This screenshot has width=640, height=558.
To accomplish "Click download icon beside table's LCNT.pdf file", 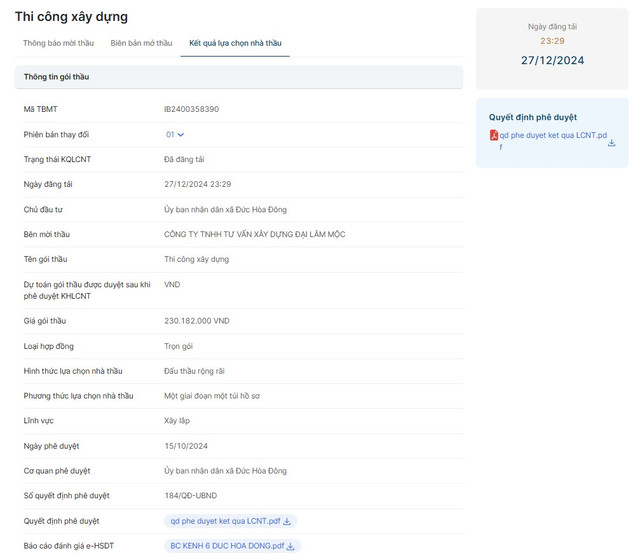I will point(288,521).
